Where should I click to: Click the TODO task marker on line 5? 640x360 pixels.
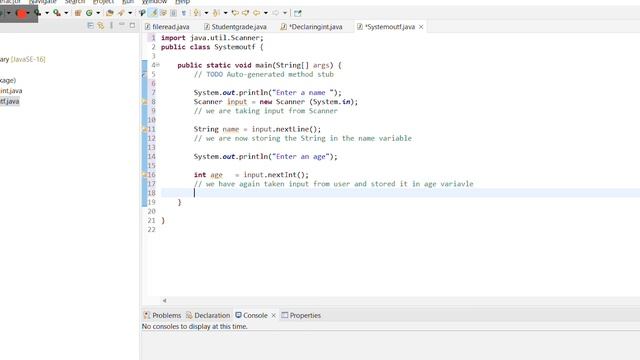click(x=144, y=75)
